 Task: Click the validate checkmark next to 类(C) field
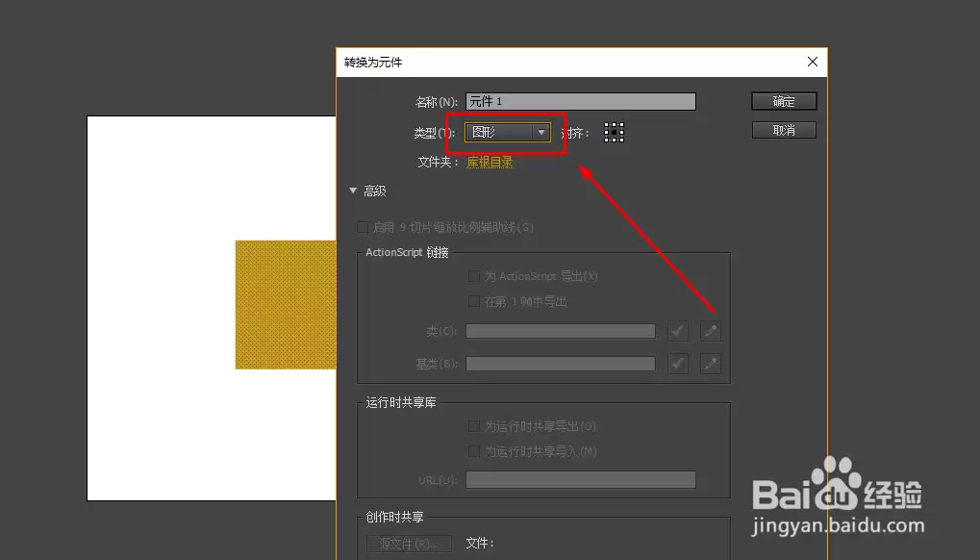pyautogui.click(x=677, y=331)
